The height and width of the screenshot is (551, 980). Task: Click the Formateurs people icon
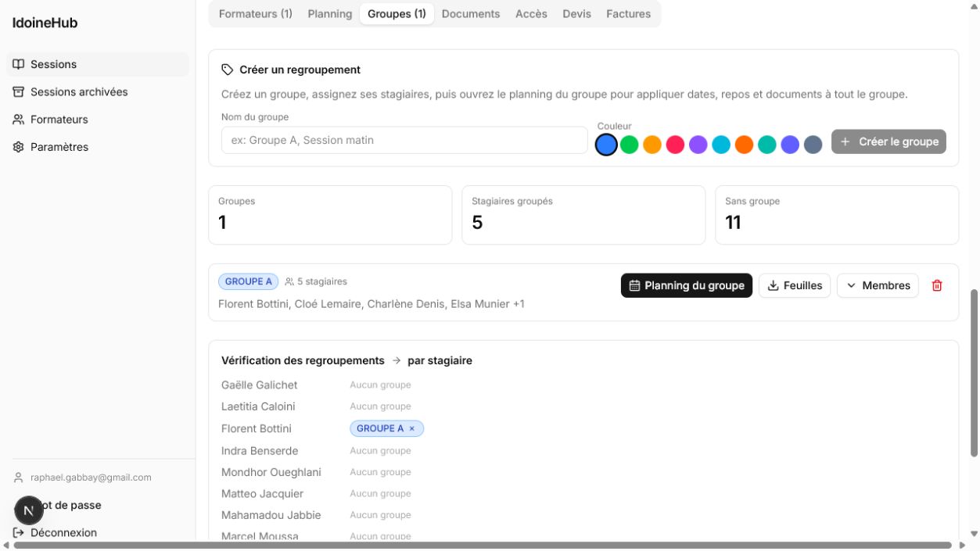point(19,120)
